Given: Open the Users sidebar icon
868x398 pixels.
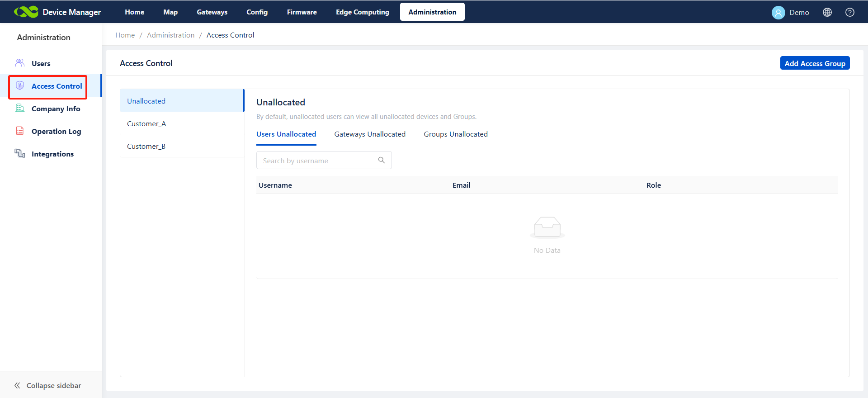Looking at the screenshot, I should click(x=20, y=63).
